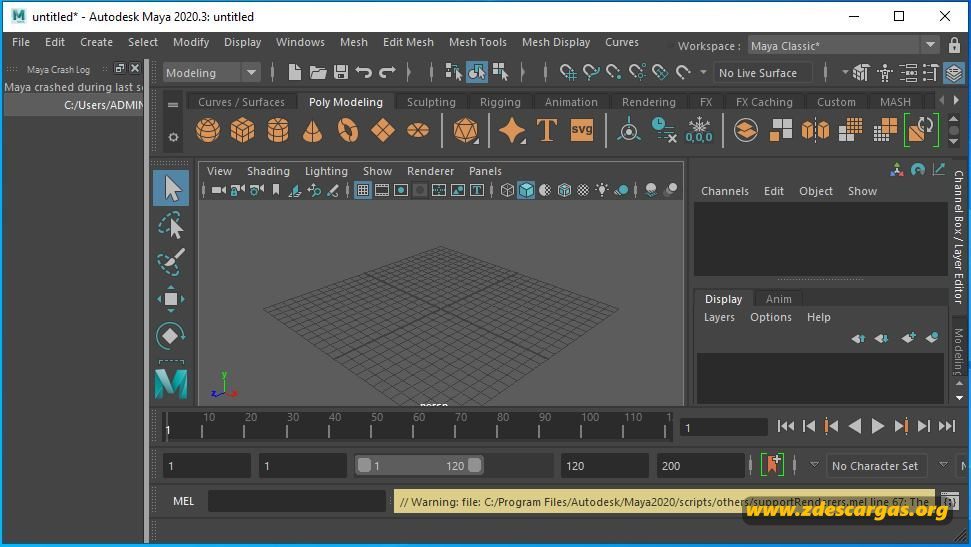Expand the snap options arrow

click(703, 72)
